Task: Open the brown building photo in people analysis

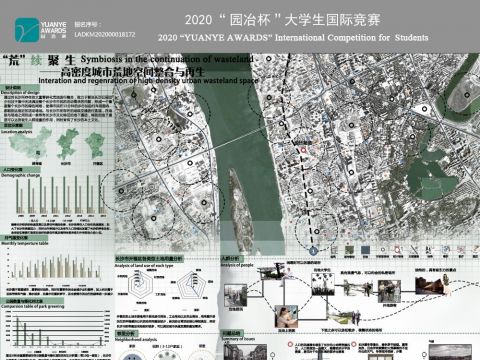Action: pyautogui.click(x=430, y=285)
